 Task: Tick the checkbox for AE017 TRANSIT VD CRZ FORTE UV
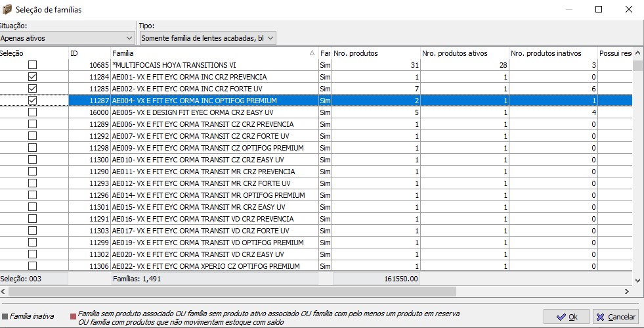tap(32, 231)
